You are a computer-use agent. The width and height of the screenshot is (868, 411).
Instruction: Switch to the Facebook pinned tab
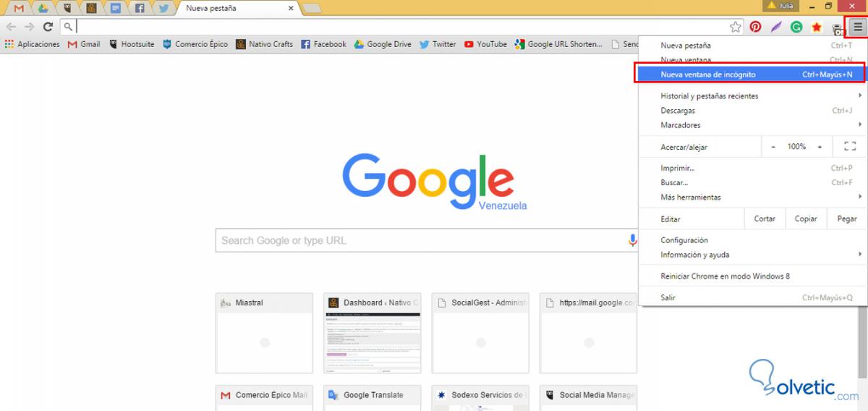[140, 8]
